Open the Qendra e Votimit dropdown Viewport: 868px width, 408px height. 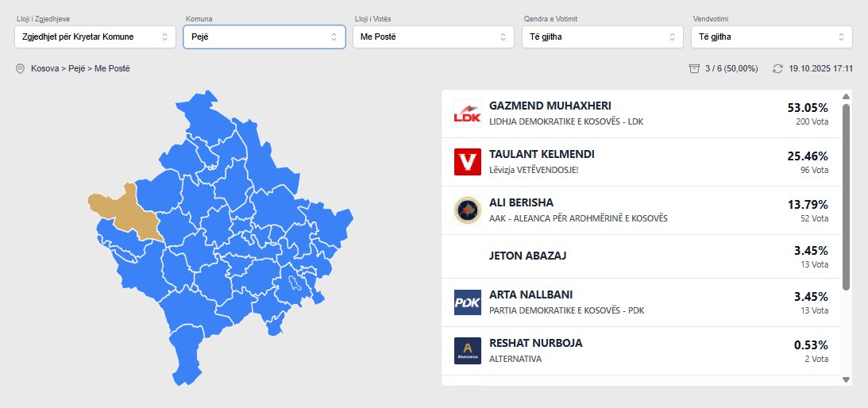tap(602, 37)
